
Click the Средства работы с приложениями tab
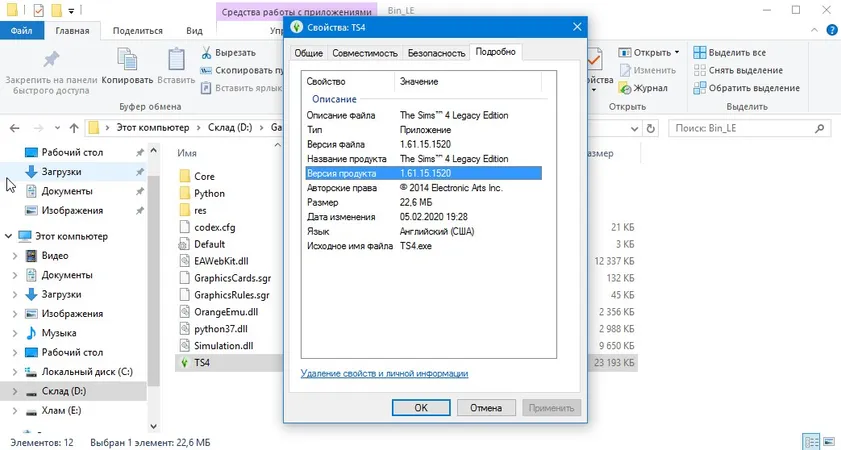[x=296, y=12]
